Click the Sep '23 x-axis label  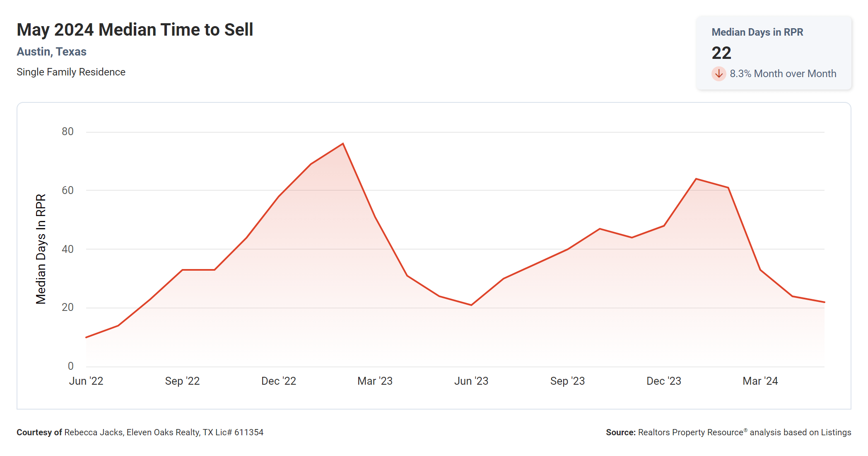pos(567,381)
